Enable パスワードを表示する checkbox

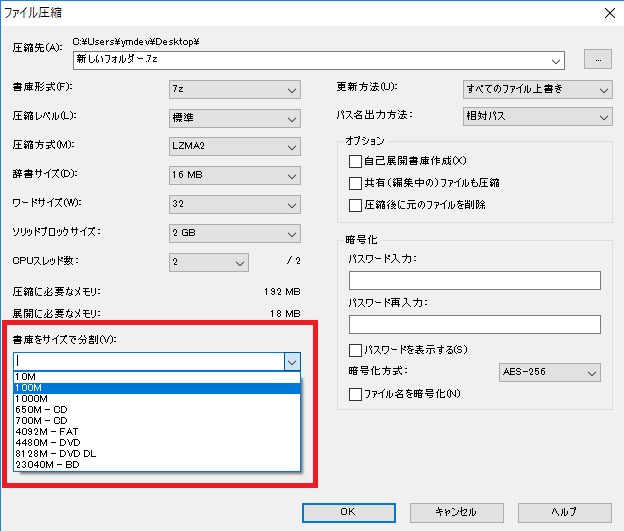(355, 350)
